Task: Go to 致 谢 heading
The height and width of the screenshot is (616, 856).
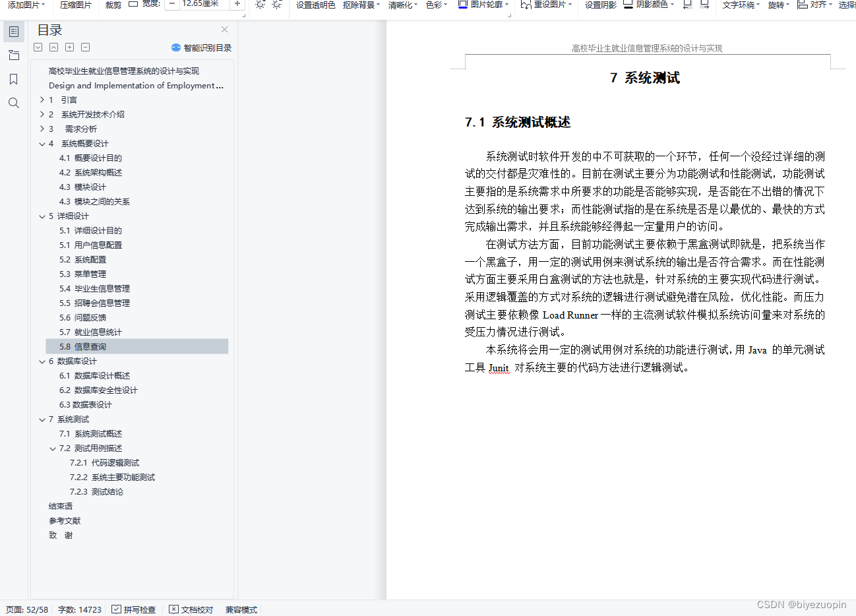Action: point(61,535)
